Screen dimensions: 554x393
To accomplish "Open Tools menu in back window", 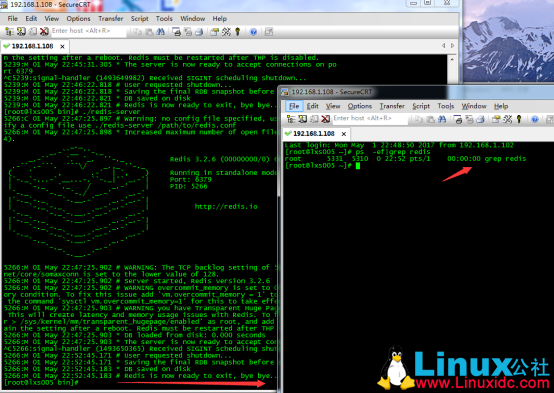I will pos(164,19).
